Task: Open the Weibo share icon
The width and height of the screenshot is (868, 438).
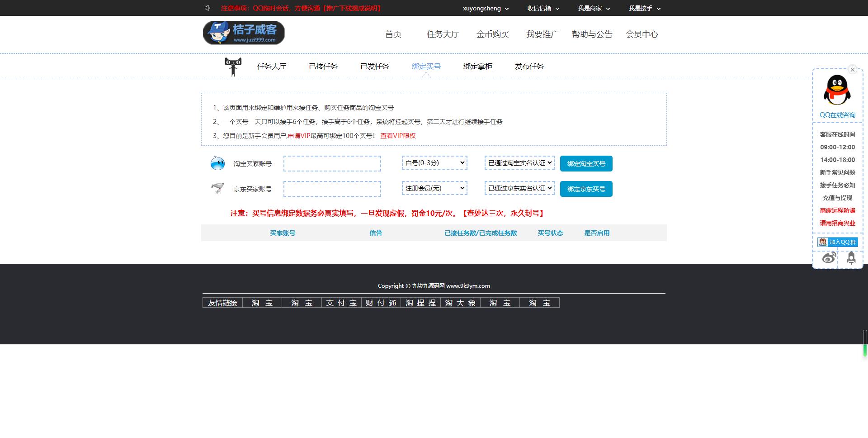Action: tap(829, 257)
